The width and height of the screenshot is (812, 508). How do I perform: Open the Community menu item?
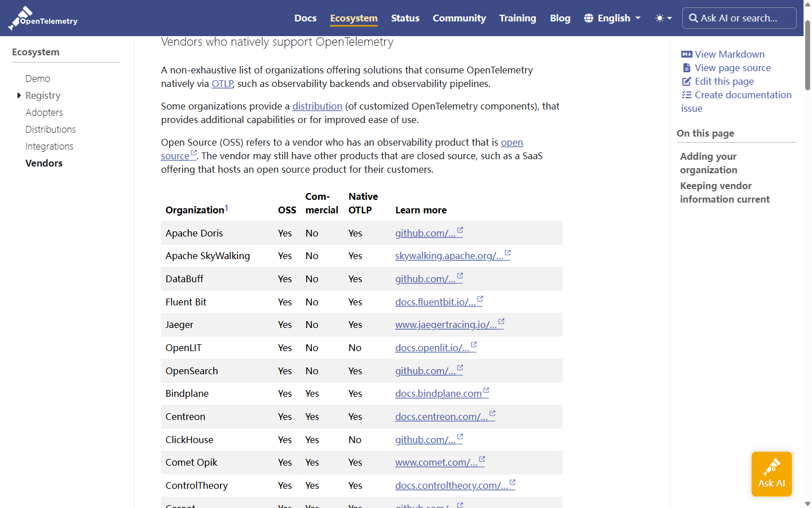[x=459, y=18]
